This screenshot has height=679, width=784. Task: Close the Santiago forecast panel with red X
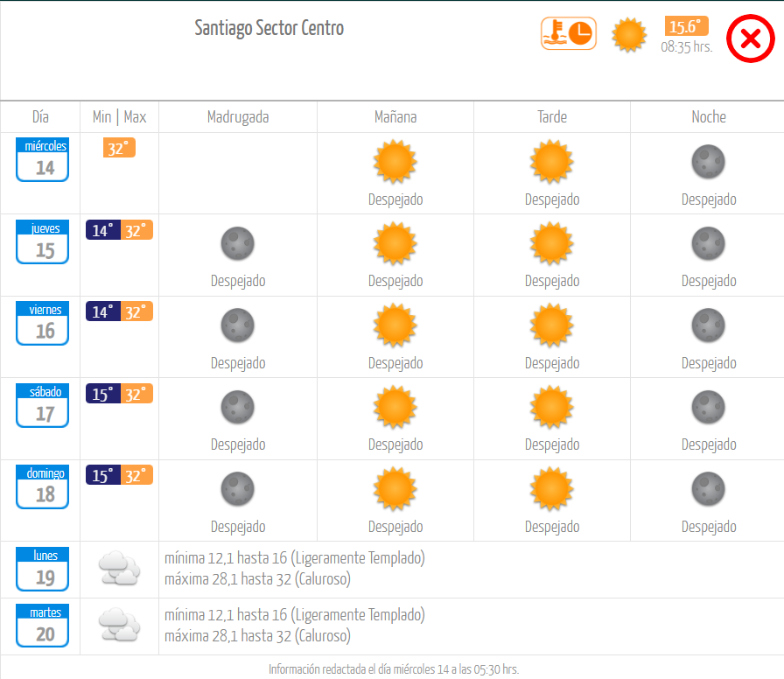point(750,38)
